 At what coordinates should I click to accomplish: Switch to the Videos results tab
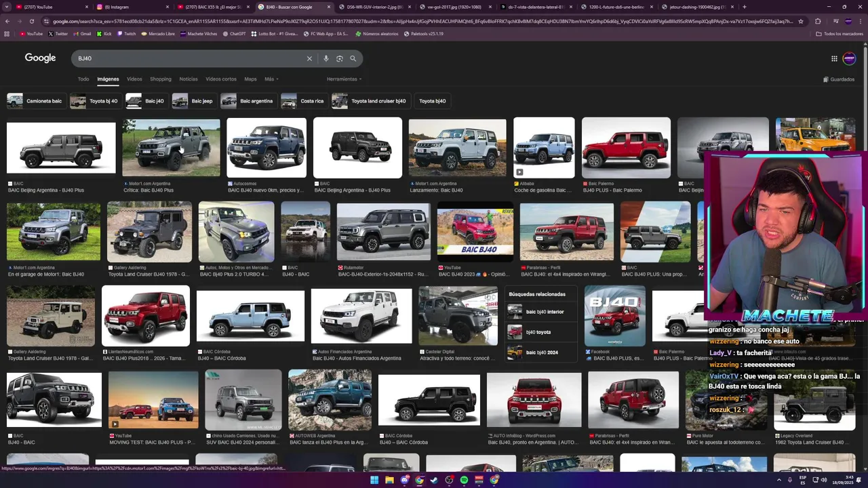(134, 79)
